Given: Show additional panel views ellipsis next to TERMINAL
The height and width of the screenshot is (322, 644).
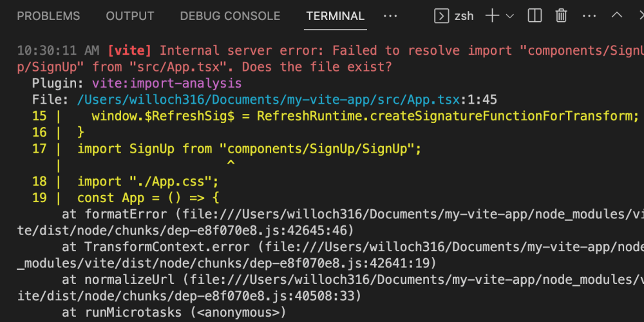Looking at the screenshot, I should coord(390,16).
